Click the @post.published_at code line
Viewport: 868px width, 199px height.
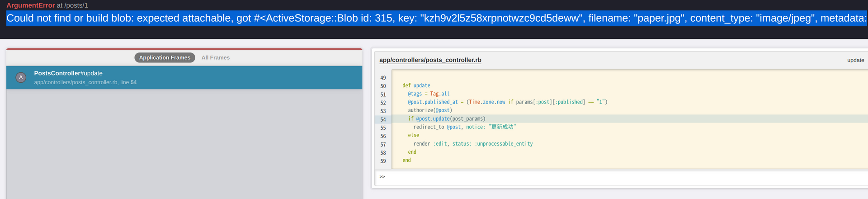pyautogui.click(x=508, y=102)
